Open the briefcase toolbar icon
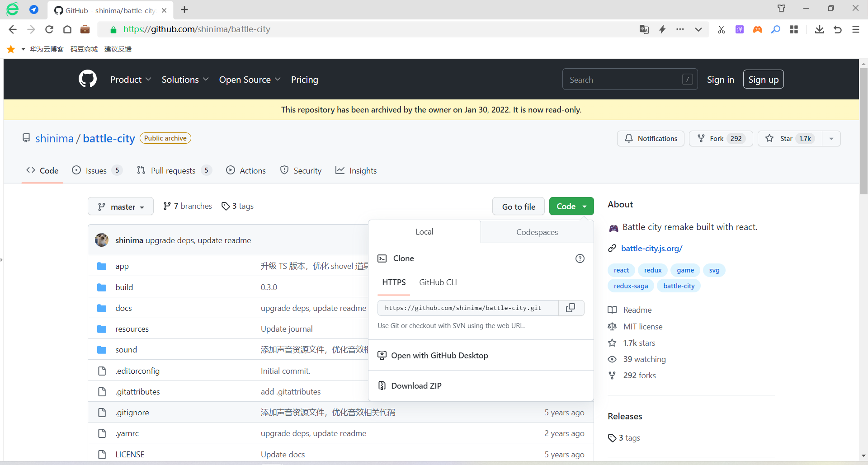Screen dimensions: 868x465 click(x=85, y=29)
